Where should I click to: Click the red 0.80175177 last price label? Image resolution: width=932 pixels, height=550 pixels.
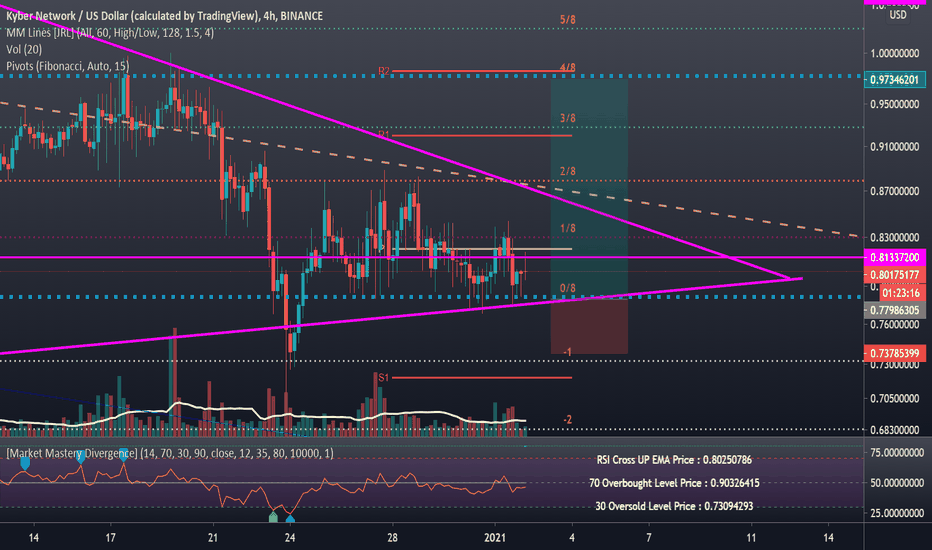895,275
